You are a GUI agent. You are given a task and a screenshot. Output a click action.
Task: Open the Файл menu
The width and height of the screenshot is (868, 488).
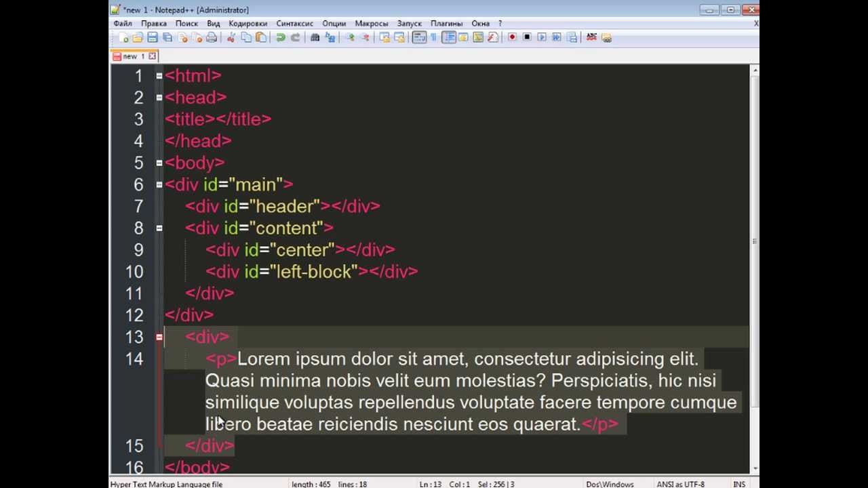coord(123,23)
